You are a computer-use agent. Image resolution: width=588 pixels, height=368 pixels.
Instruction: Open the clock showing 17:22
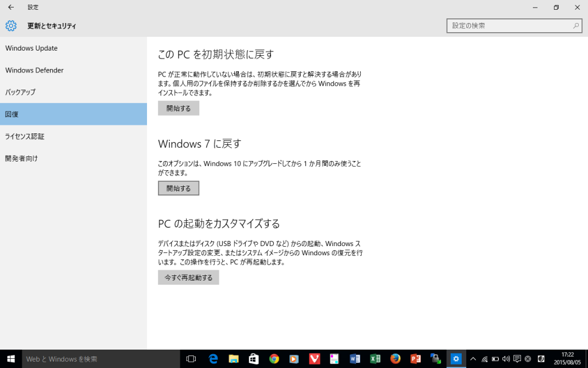(x=568, y=359)
